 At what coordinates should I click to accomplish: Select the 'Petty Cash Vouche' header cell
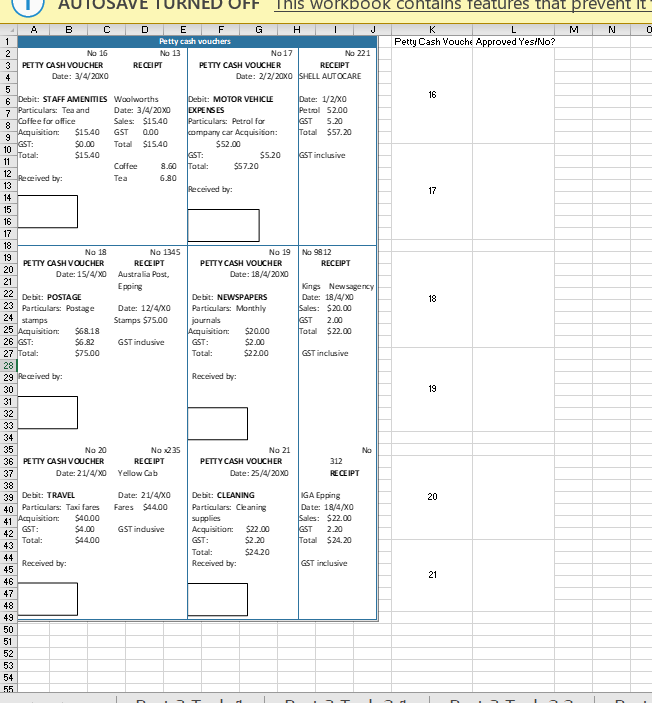point(432,42)
